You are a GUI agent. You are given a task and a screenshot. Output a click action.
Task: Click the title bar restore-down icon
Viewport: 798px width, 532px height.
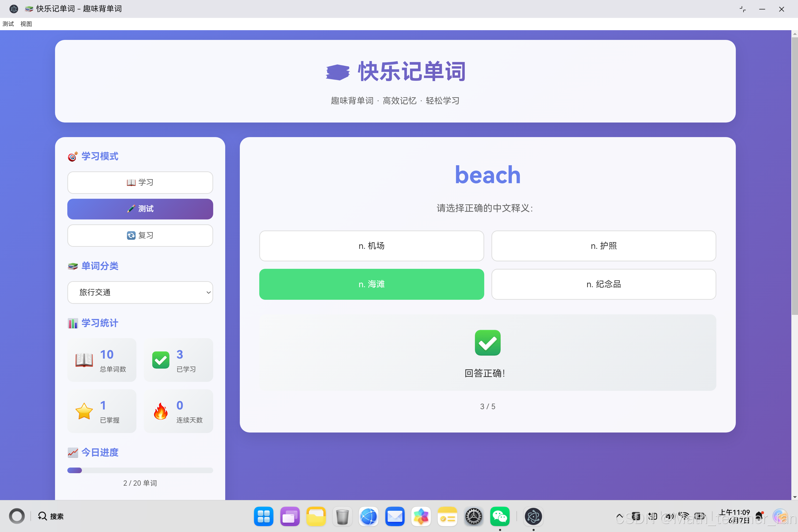coord(743,9)
